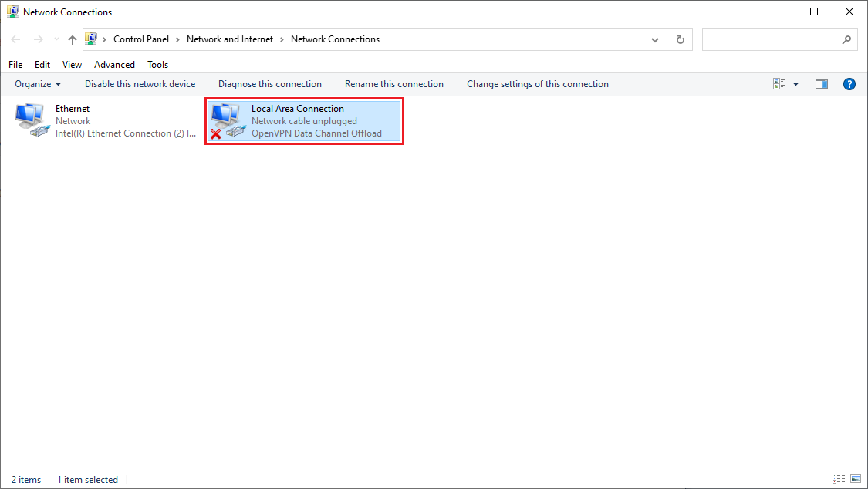Open the address bar history dropdown
The height and width of the screenshot is (489, 868).
click(x=654, y=39)
